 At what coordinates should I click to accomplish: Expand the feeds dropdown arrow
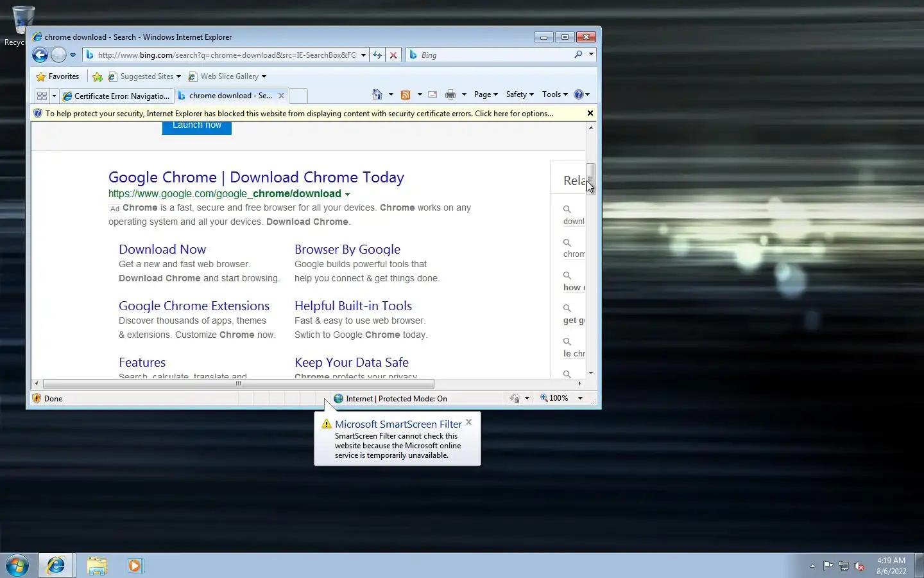pyautogui.click(x=420, y=94)
